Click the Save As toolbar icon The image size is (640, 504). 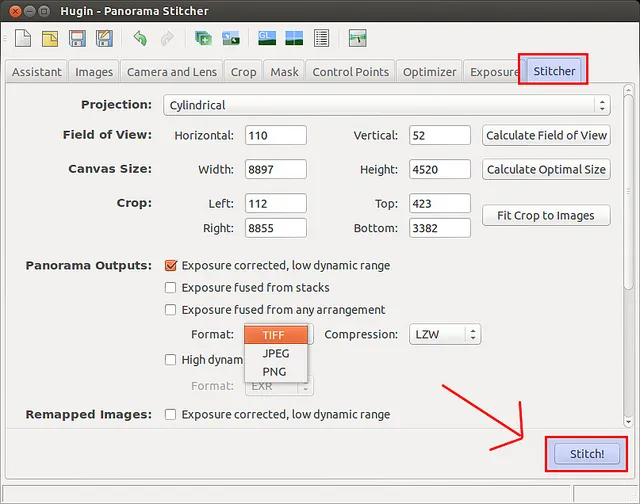(104, 39)
